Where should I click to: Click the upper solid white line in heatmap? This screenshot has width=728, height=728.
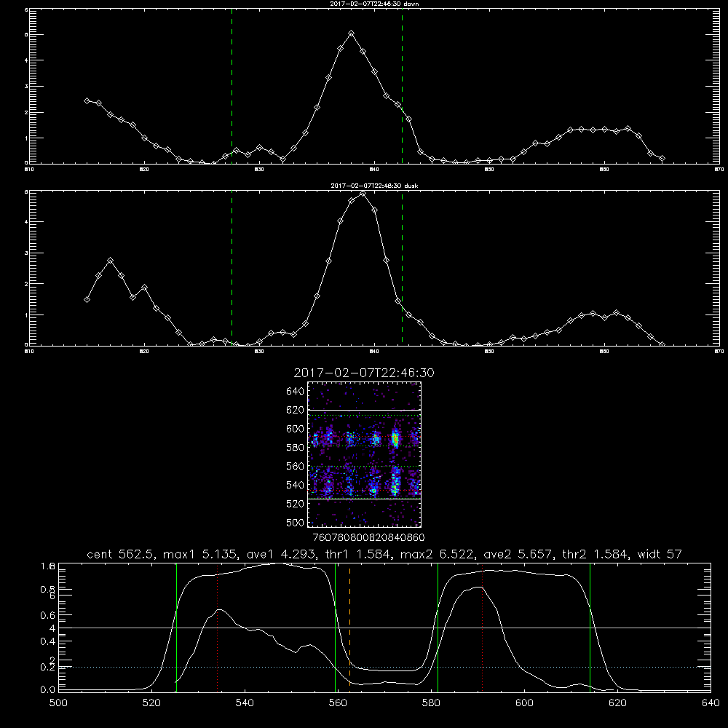[365, 410]
